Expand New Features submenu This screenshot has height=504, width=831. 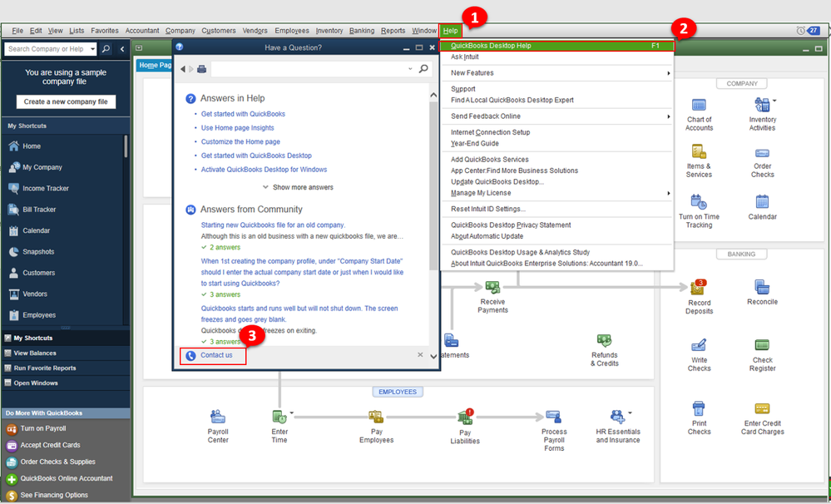[668, 73]
